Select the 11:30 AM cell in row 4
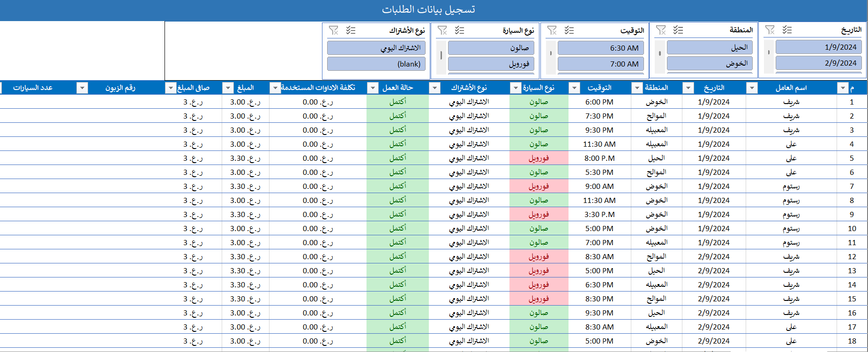 (599, 144)
